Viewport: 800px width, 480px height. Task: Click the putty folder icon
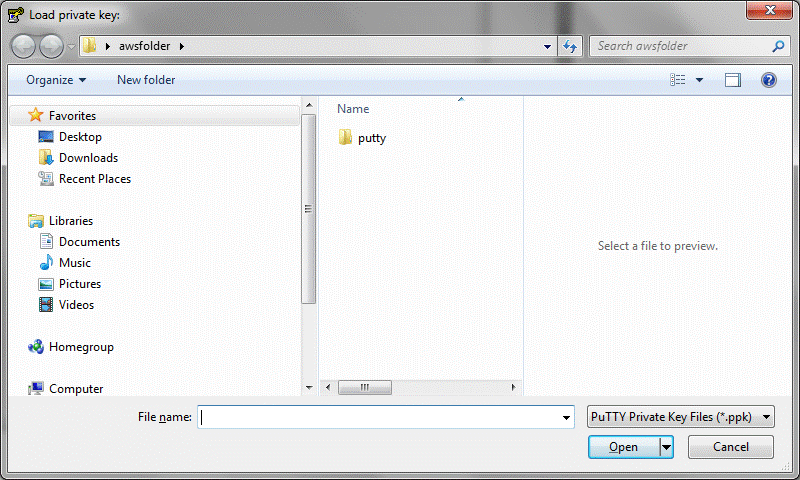click(x=345, y=137)
